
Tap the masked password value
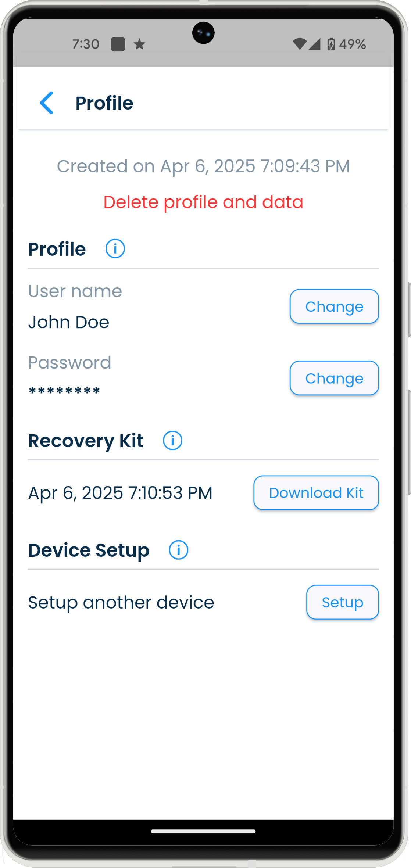pos(64,391)
